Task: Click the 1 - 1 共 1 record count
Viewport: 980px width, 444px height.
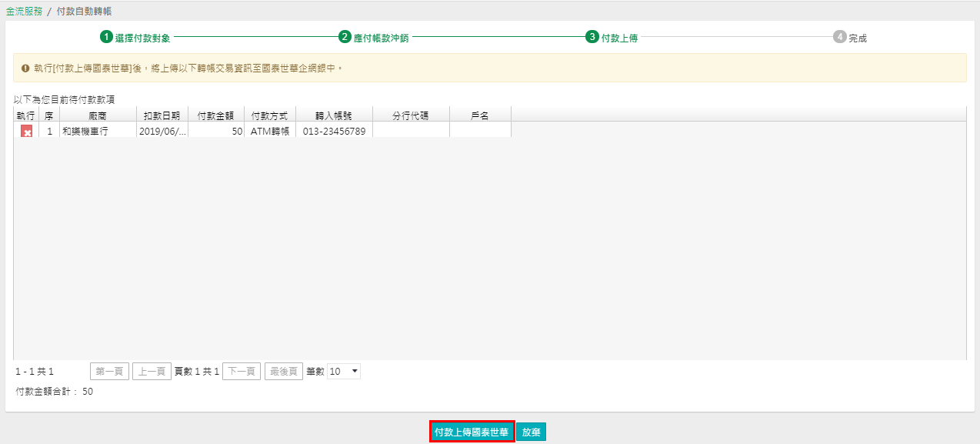Action: [x=35, y=372]
